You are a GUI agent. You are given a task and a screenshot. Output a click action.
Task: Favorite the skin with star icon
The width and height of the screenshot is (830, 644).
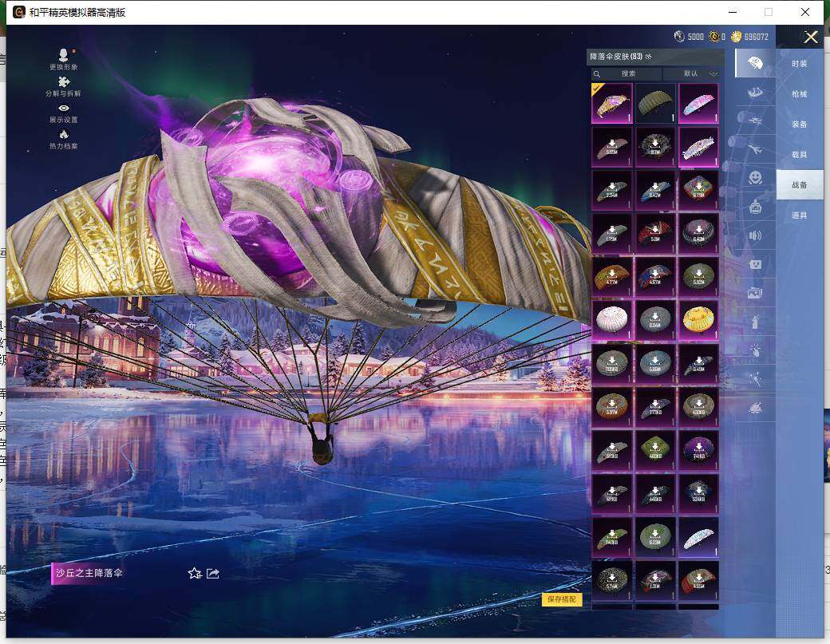click(195, 573)
